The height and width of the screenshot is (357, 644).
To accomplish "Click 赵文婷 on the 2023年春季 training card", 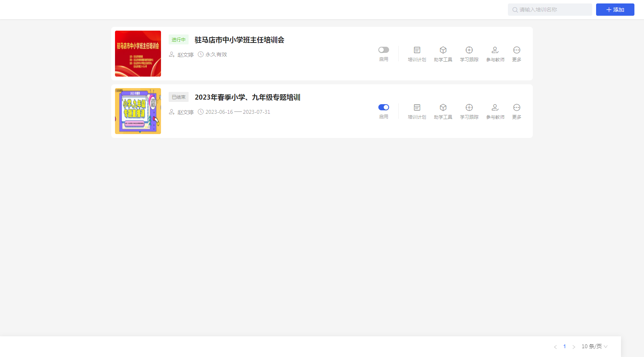I will pyautogui.click(x=186, y=112).
